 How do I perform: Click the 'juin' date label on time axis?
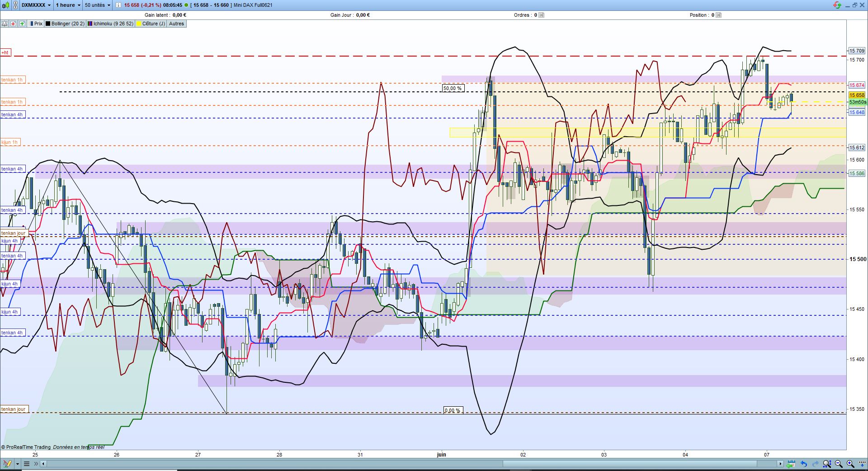[x=442, y=455]
